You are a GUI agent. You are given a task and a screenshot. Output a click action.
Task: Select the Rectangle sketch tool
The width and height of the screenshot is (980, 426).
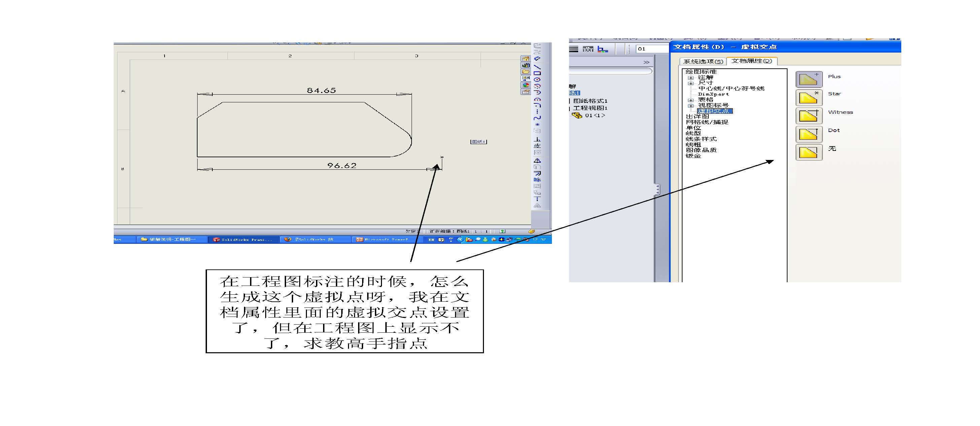[x=537, y=73]
